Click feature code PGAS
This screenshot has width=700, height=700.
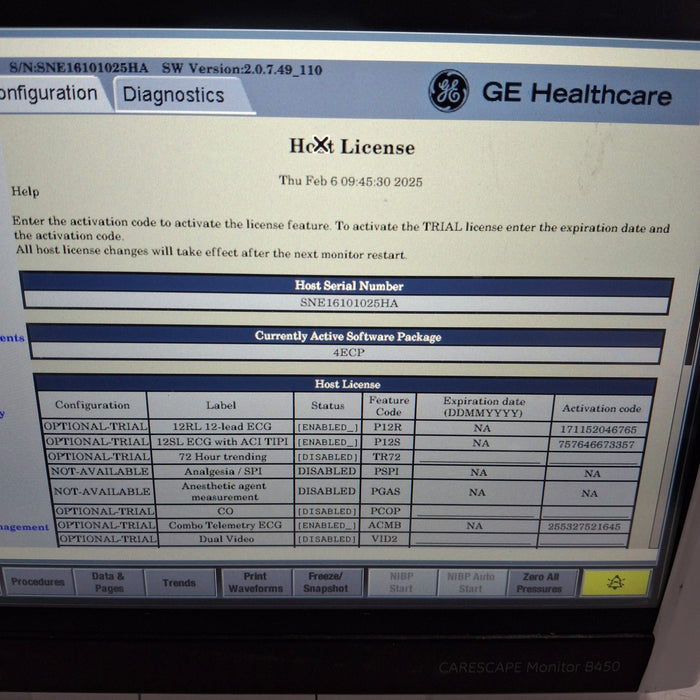[385, 491]
